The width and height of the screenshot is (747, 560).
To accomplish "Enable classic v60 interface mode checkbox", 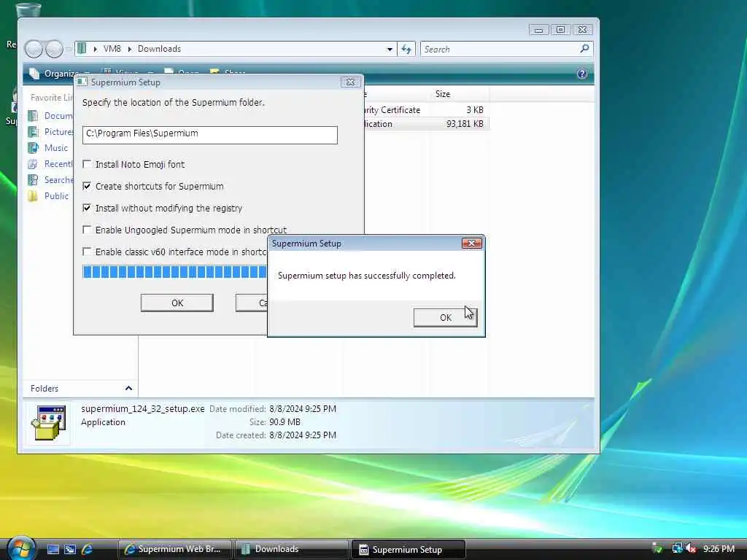I will coord(87,252).
